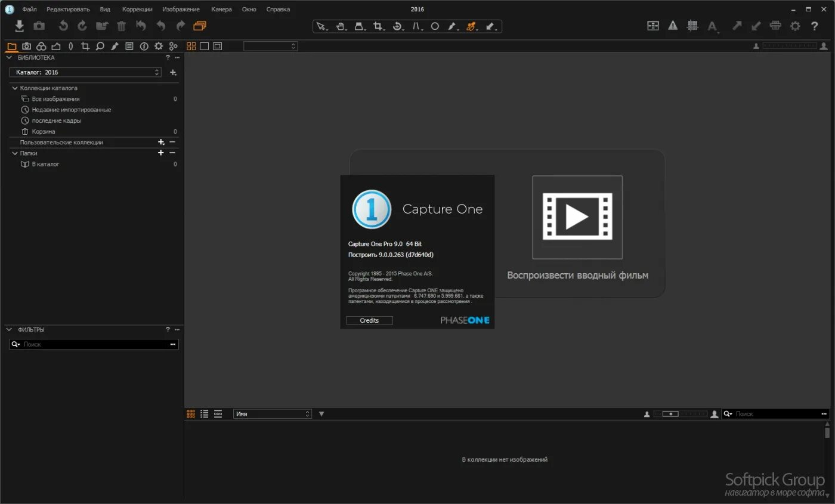Switch to Details magnifier tool tab
The width and height of the screenshot is (835, 504).
(100, 46)
